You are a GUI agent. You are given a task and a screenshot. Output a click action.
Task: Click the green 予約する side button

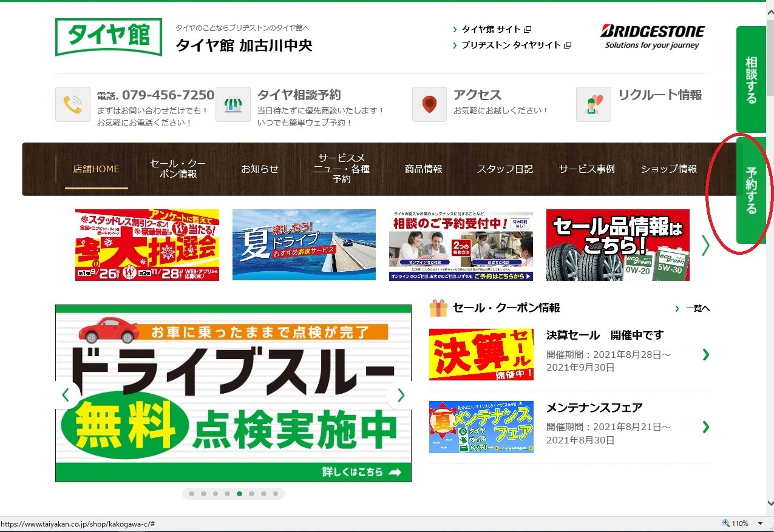[x=751, y=190]
